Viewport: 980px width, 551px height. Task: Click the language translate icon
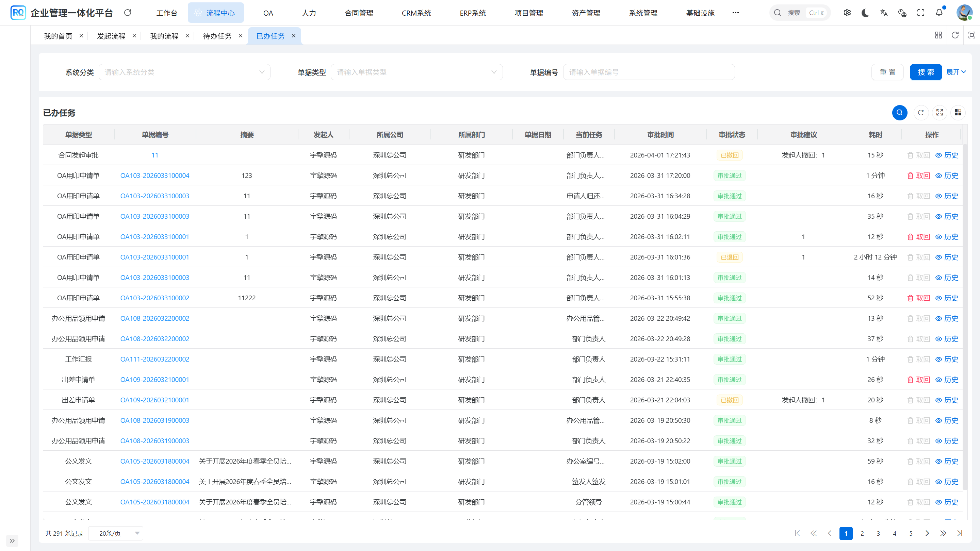click(x=884, y=13)
